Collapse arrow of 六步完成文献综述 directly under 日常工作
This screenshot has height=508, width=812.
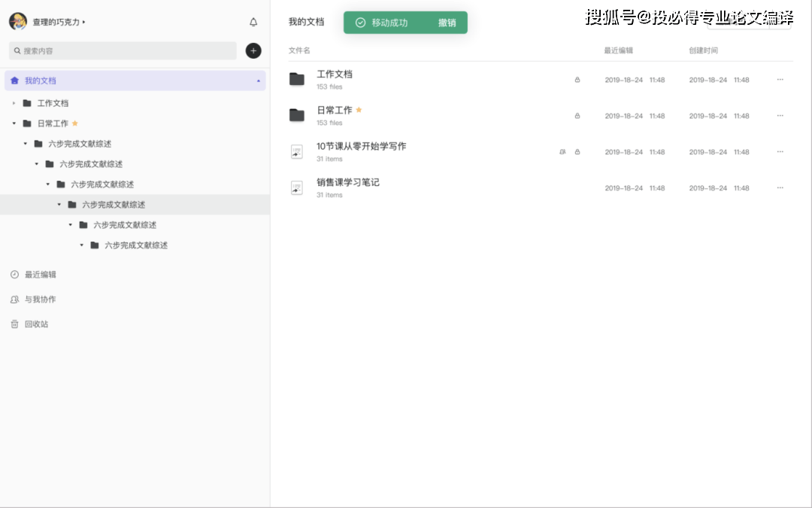tap(26, 144)
